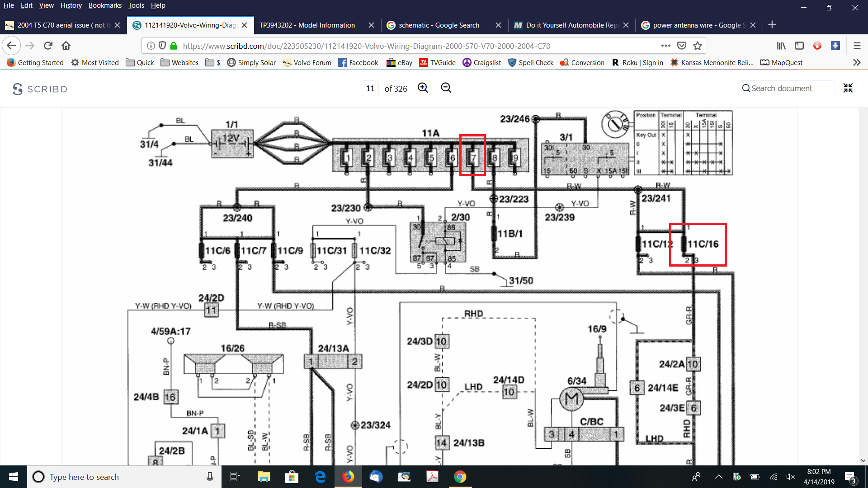Toggle the Firefox sidebar view
The height and width of the screenshot is (488, 868).
coord(799,46)
